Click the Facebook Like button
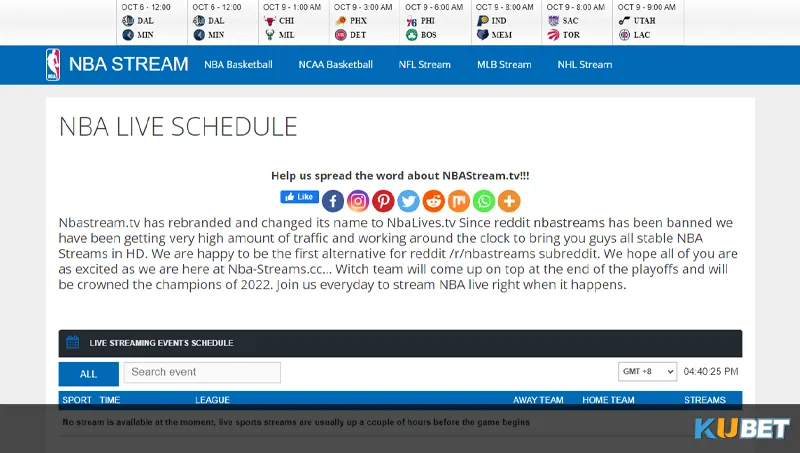 [299, 197]
